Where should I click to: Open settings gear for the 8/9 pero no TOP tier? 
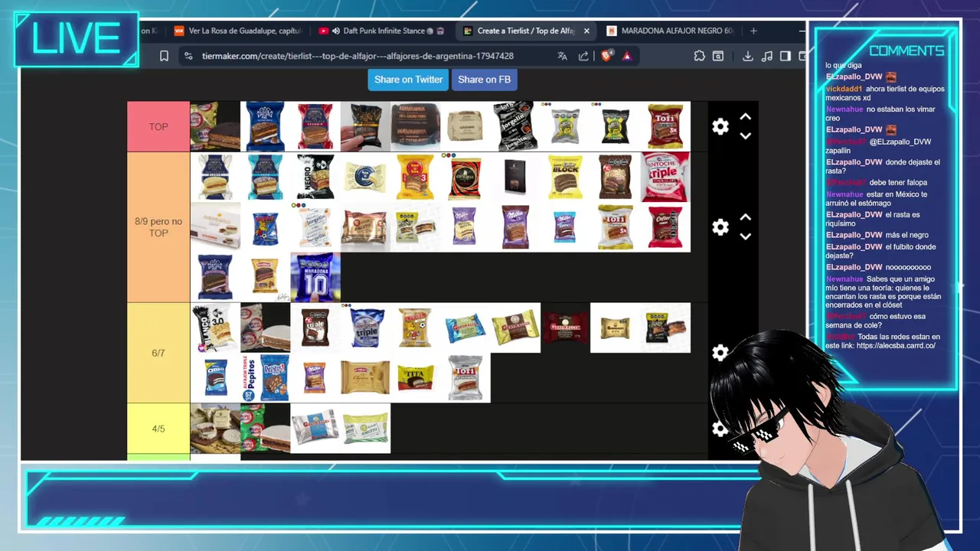click(x=720, y=227)
